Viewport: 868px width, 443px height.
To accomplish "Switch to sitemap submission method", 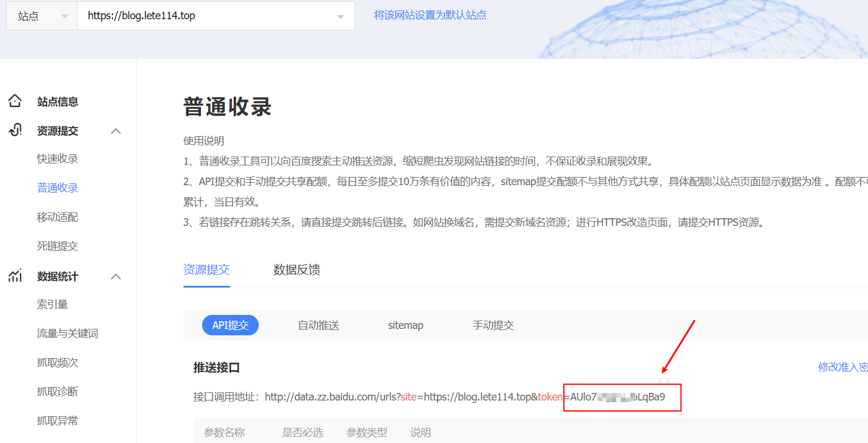I will [405, 325].
